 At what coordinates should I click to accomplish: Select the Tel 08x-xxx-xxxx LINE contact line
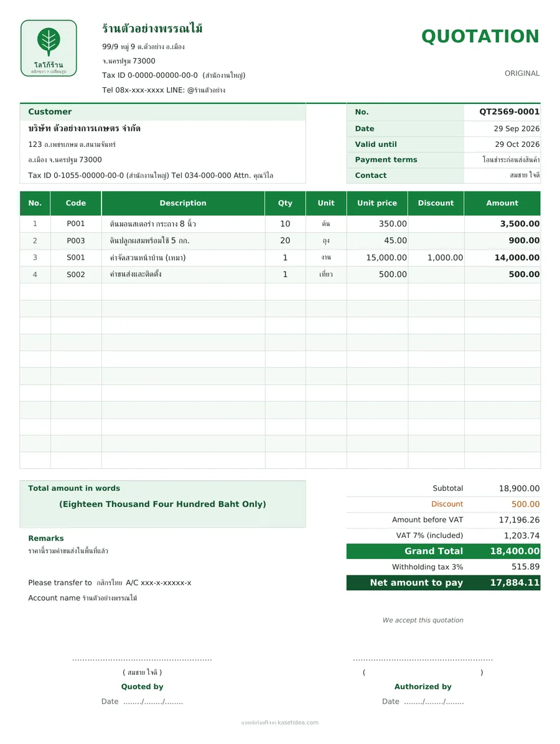tap(164, 90)
